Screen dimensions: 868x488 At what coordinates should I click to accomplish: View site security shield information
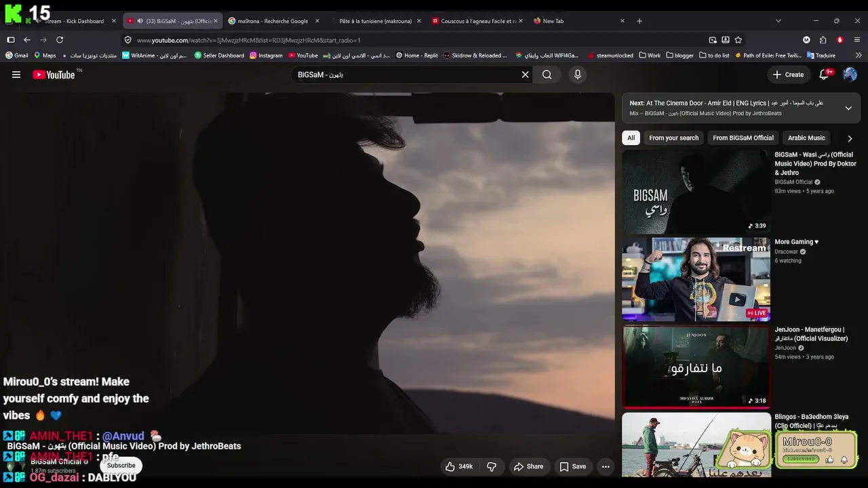[x=127, y=40]
